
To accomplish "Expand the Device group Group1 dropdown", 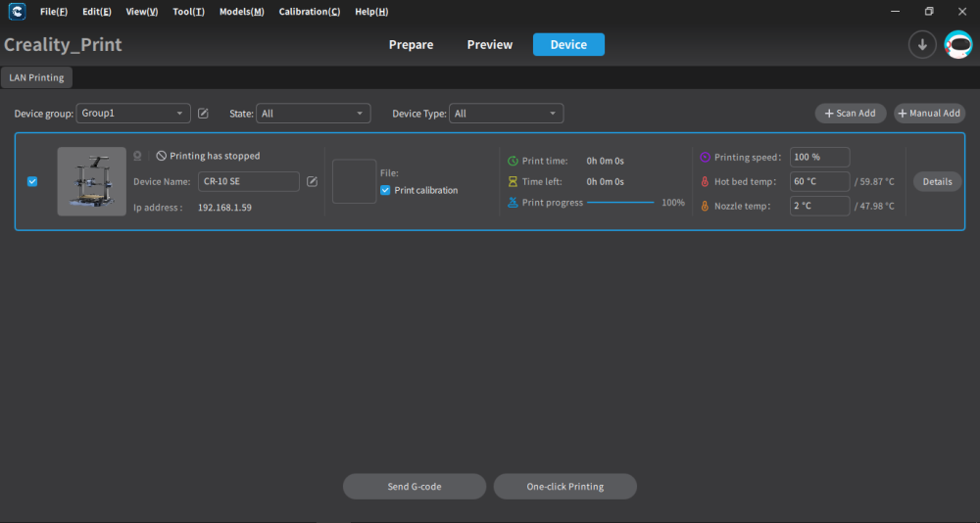I will (x=133, y=113).
